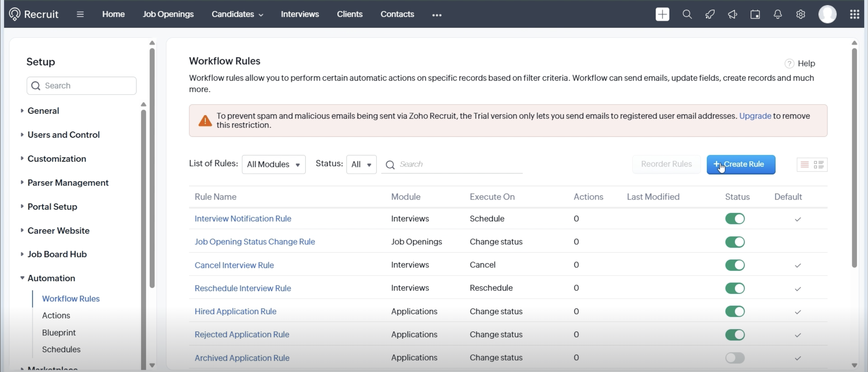Enable the Archived Application Rule toggle

[735, 358]
